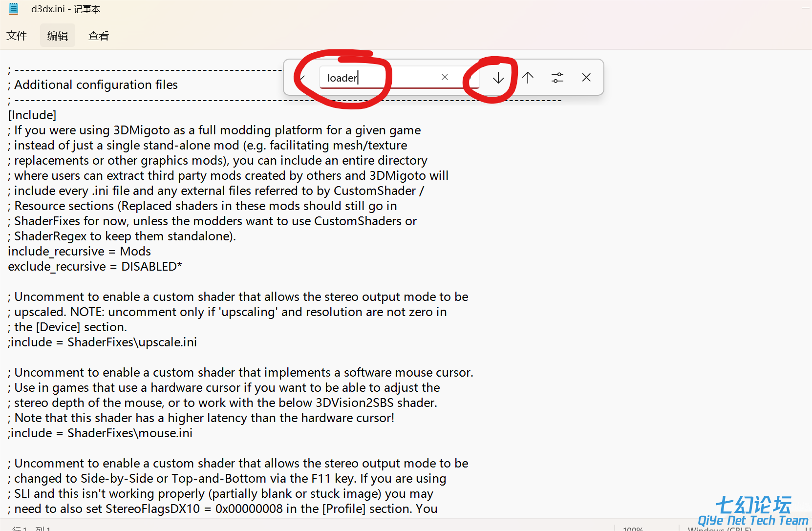Expand the replace field using the chevron
812x531 pixels.
(302, 78)
